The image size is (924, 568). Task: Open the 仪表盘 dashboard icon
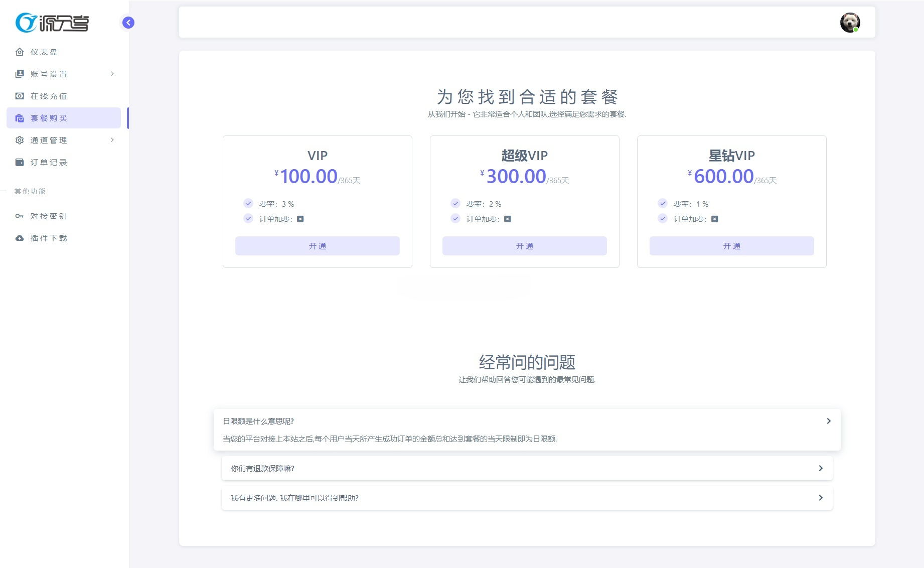19,52
